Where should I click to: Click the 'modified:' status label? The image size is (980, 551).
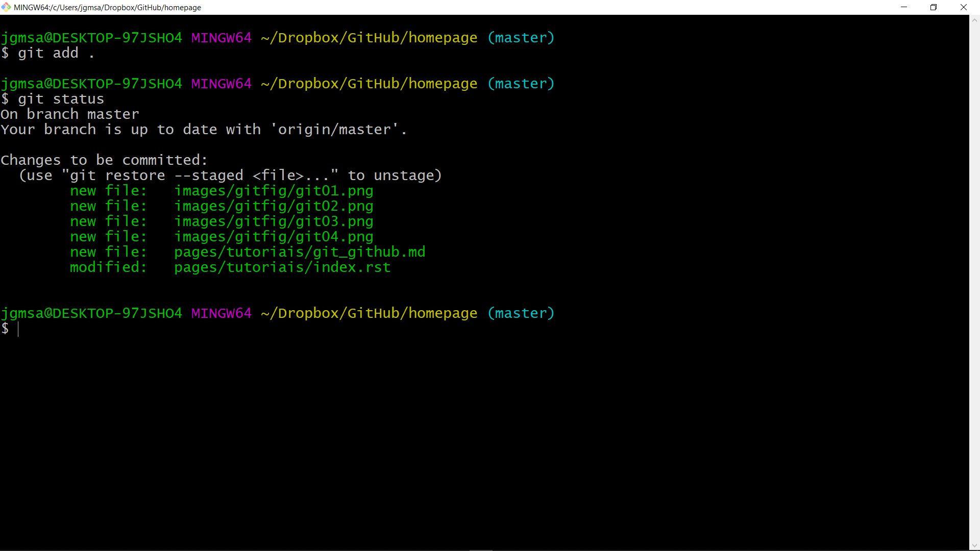[x=108, y=267]
